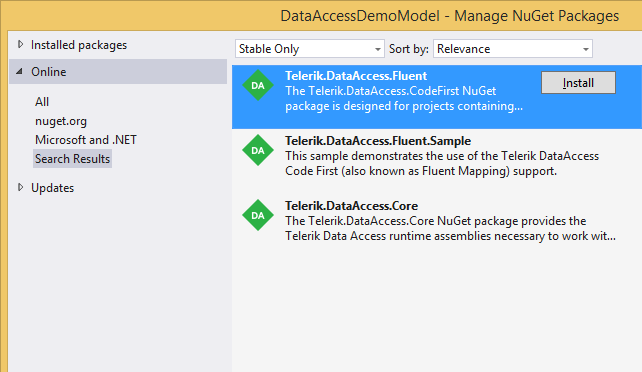Image resolution: width=642 pixels, height=372 pixels.
Task: Open Installed packages category label
Action: click(79, 45)
